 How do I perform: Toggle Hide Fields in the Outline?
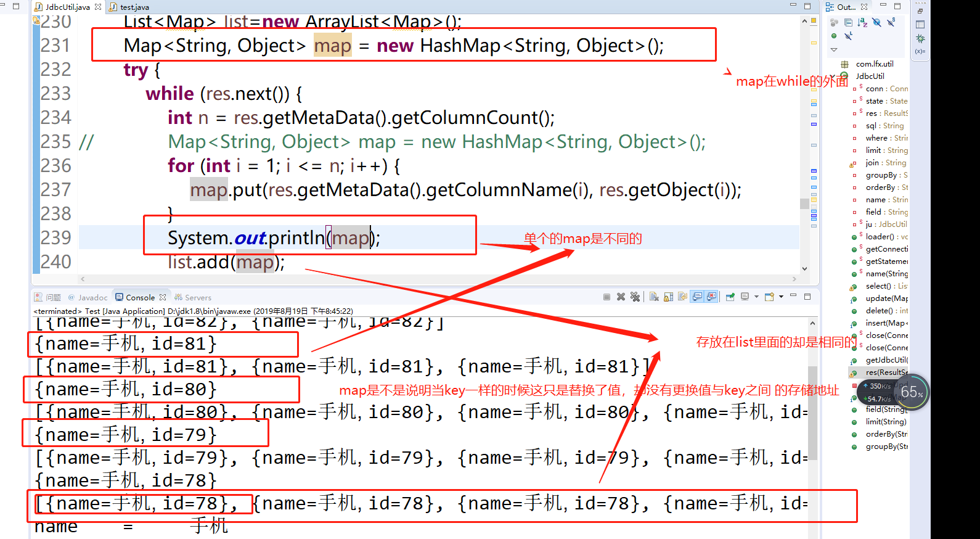[x=876, y=22]
